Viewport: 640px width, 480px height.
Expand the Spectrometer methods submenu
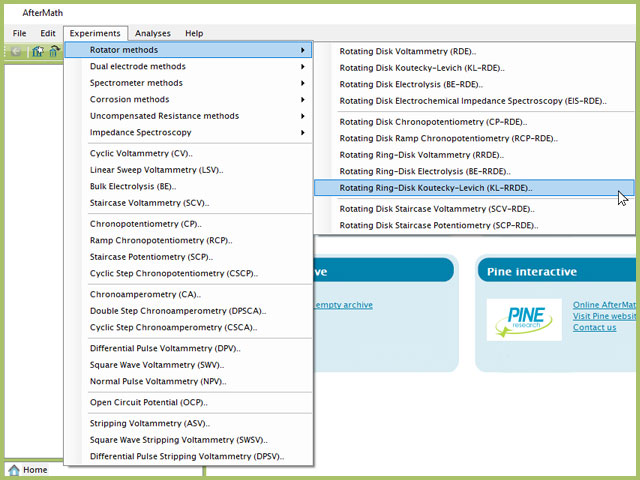(189, 83)
